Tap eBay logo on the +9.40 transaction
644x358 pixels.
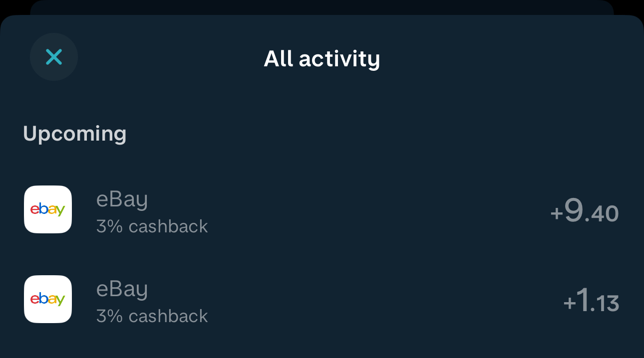[48, 209]
